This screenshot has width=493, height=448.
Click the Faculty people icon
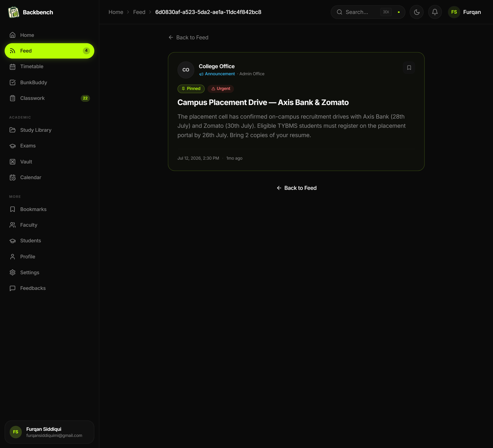click(x=12, y=225)
